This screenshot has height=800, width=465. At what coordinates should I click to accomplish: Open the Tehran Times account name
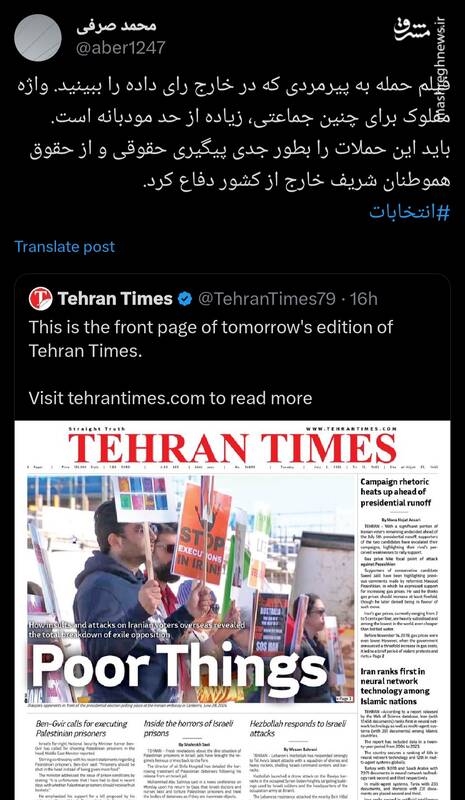click(x=115, y=298)
